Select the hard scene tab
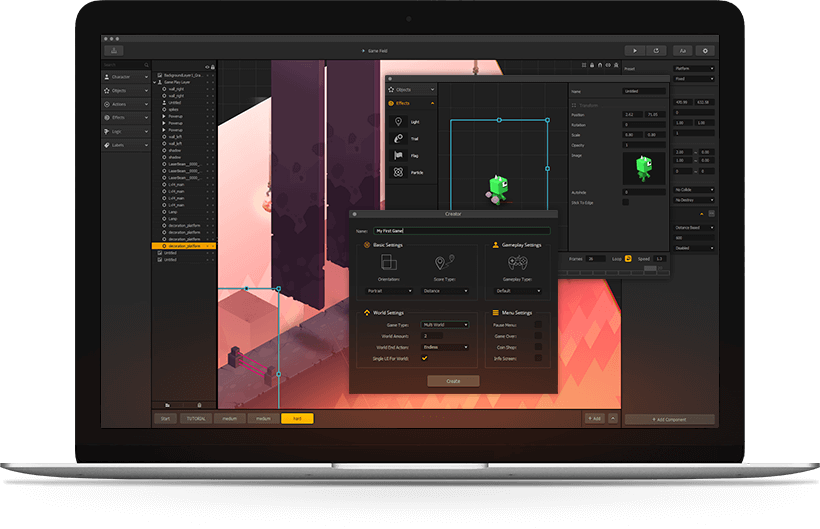The height and width of the screenshot is (529, 820). [297, 419]
